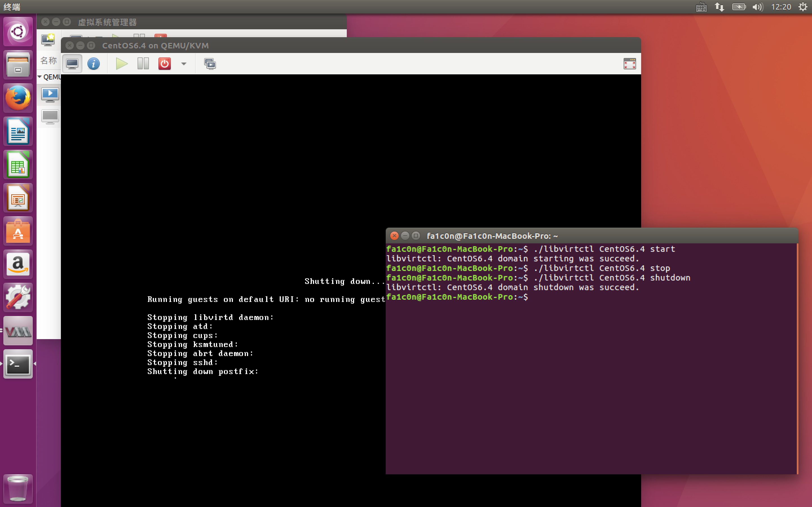Show the graphical console view

72,64
